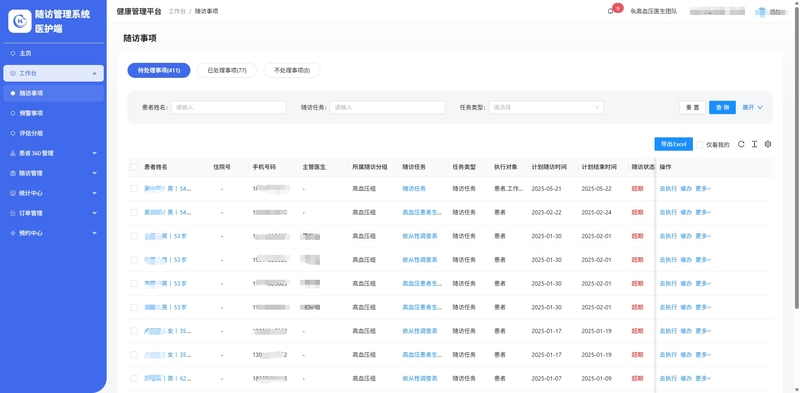This screenshot has width=800, height=393.
Task: Click 高血压组 in the 2025-01-07 row
Action: click(364, 378)
